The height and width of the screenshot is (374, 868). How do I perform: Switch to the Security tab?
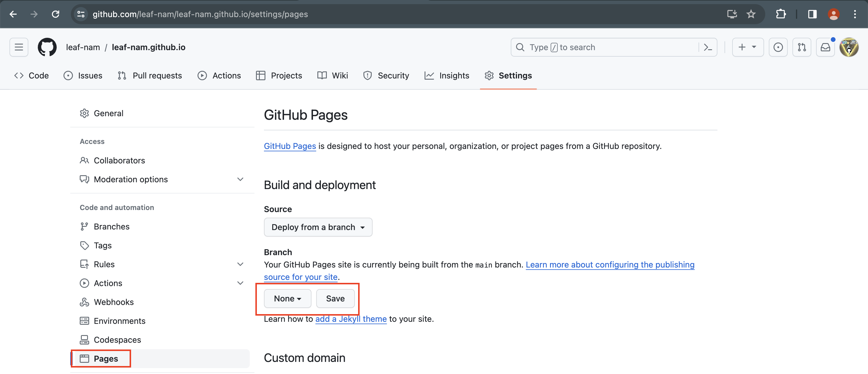(x=386, y=76)
